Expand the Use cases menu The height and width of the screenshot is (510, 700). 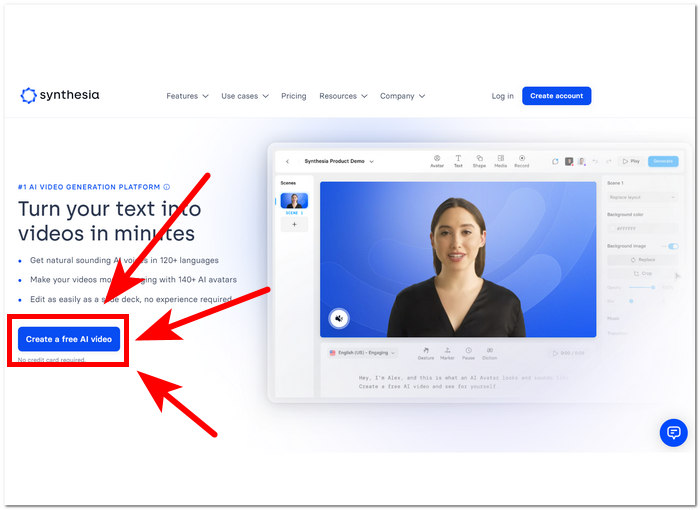(x=245, y=96)
